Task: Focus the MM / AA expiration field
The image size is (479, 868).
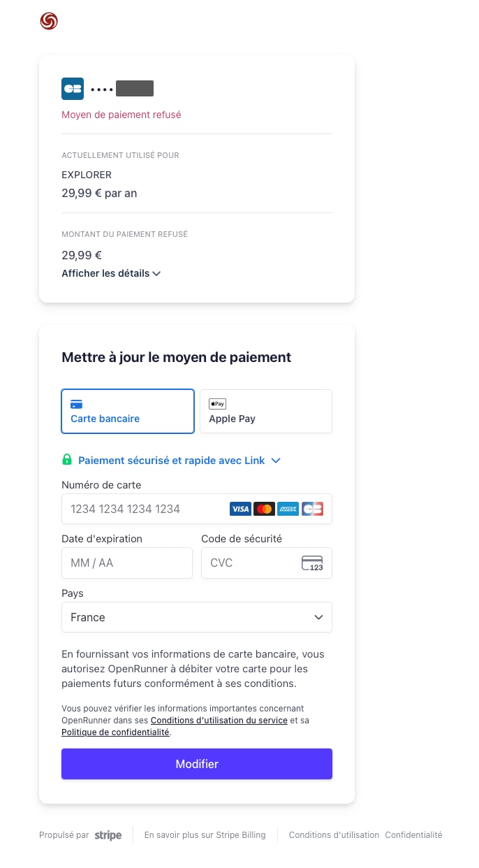Action: click(127, 563)
